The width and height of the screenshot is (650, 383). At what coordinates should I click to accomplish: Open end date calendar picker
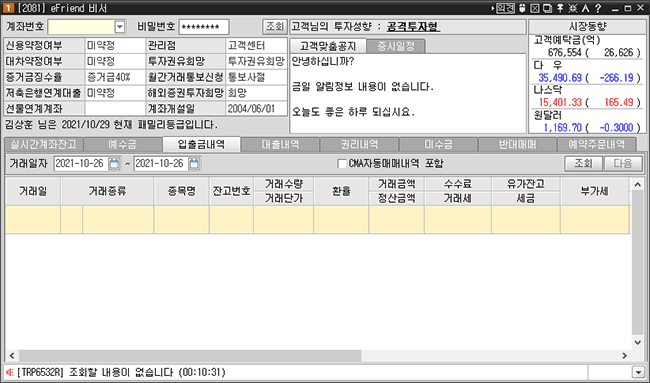pyautogui.click(x=194, y=164)
